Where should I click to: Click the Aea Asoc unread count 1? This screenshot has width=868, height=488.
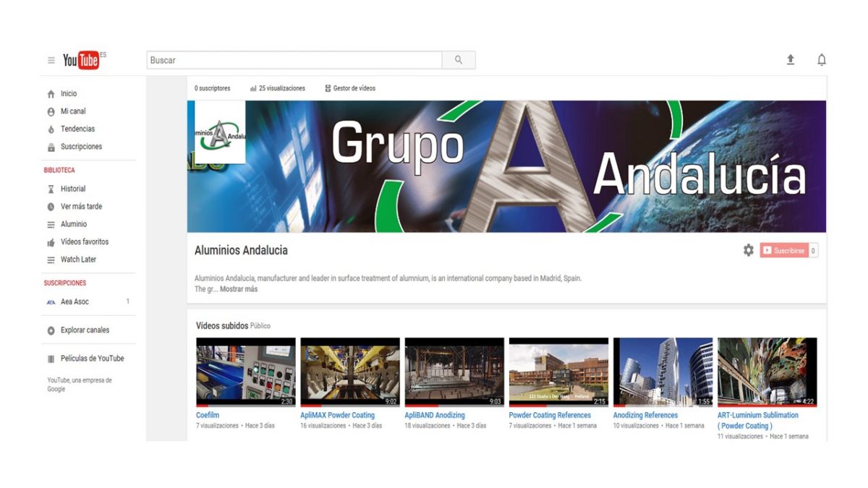[128, 301]
